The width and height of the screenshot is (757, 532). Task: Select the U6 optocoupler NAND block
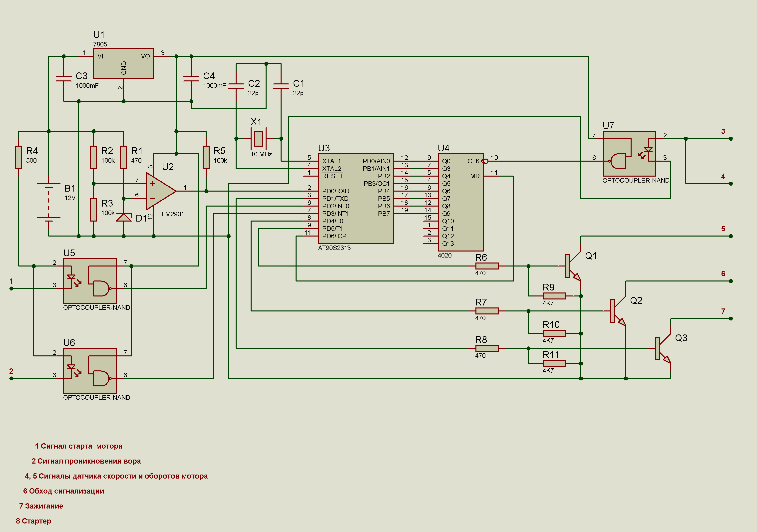tap(90, 371)
